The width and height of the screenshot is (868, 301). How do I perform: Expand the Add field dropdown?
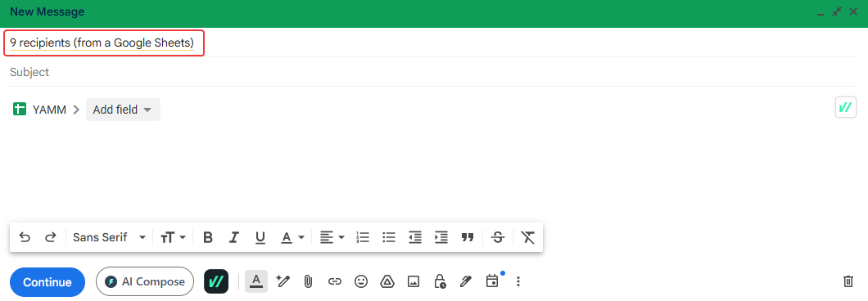(x=123, y=110)
